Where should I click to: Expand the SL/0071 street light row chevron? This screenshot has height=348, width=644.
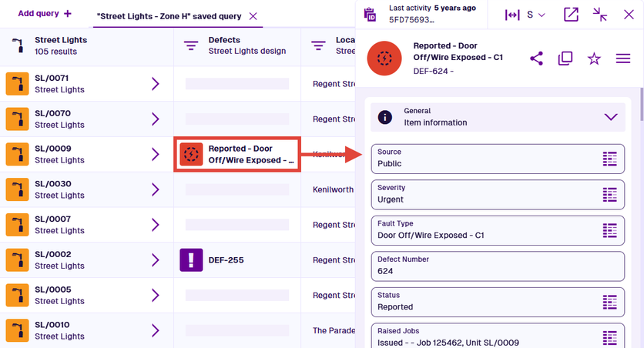(x=156, y=84)
